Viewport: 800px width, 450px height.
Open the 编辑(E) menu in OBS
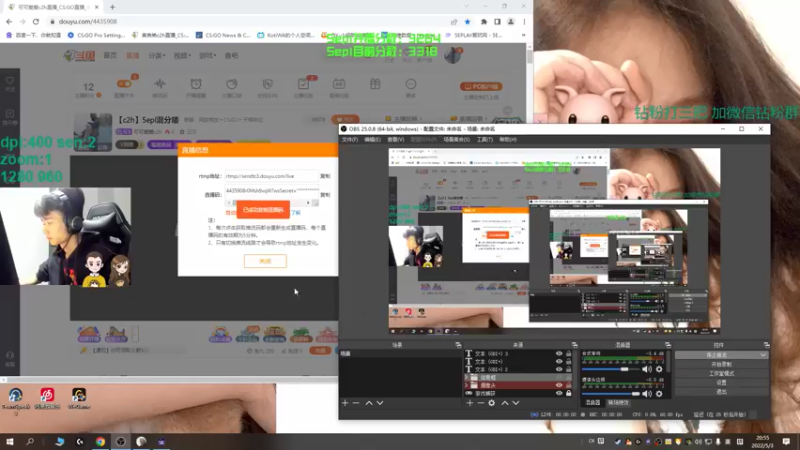pos(372,139)
